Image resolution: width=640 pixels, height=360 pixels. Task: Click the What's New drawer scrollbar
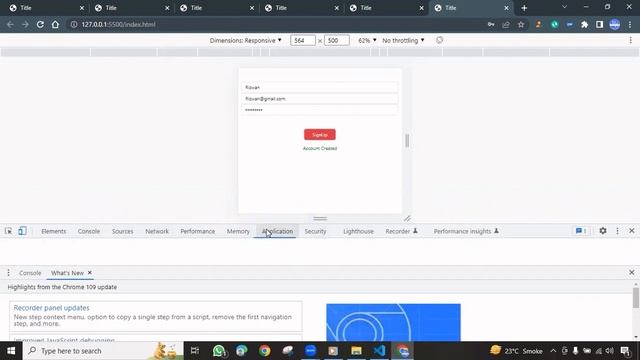tap(636, 298)
